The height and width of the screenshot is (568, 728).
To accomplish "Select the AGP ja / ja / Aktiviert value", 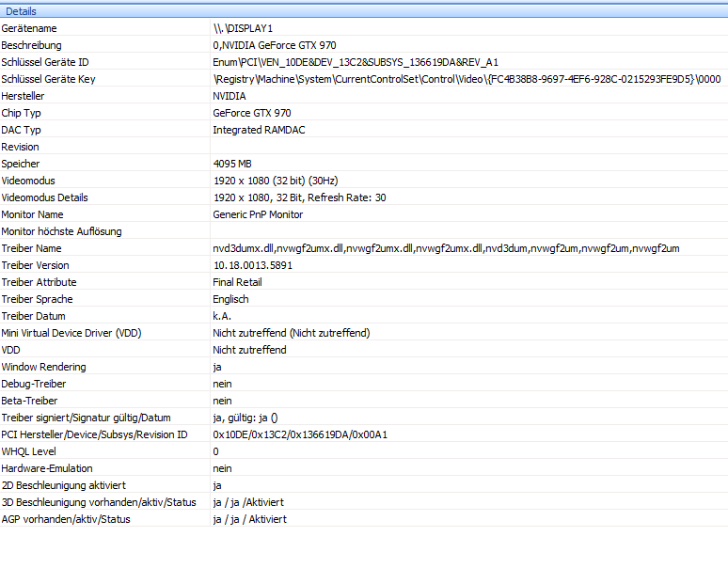I will coord(250,520).
